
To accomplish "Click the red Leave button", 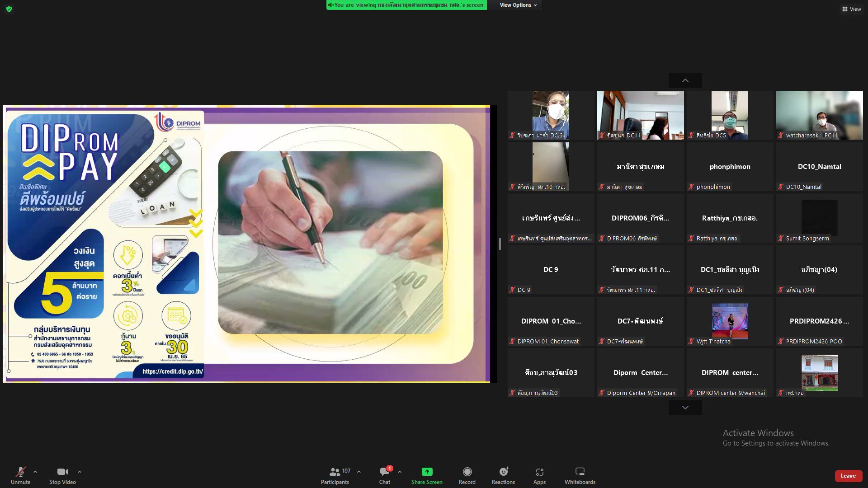I will [x=848, y=476].
